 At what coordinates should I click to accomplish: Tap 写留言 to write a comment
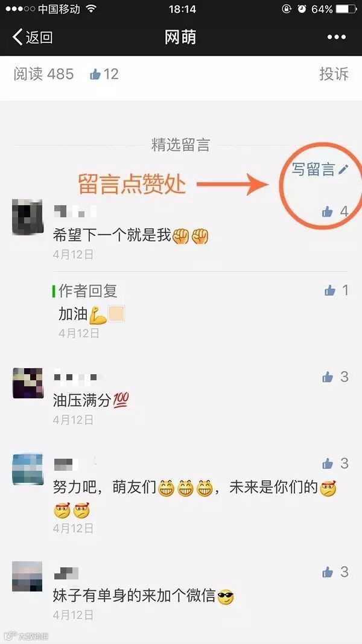pos(313,169)
